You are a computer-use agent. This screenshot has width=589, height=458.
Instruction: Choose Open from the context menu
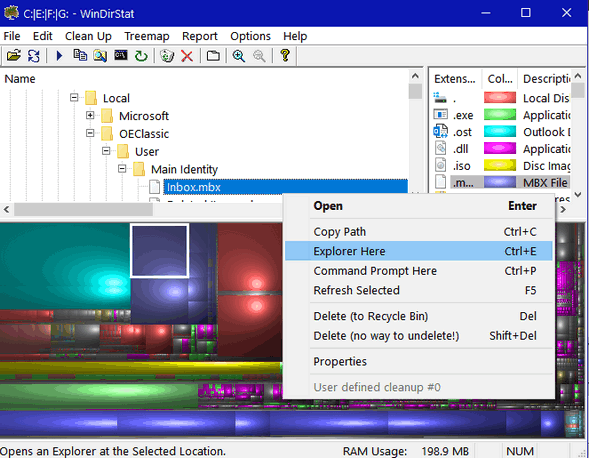(418, 206)
